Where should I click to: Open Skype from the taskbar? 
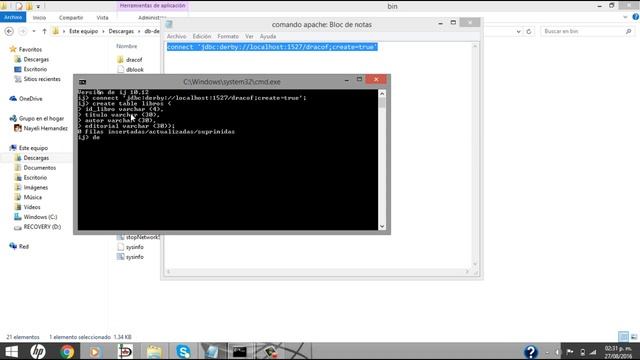(x=183, y=351)
